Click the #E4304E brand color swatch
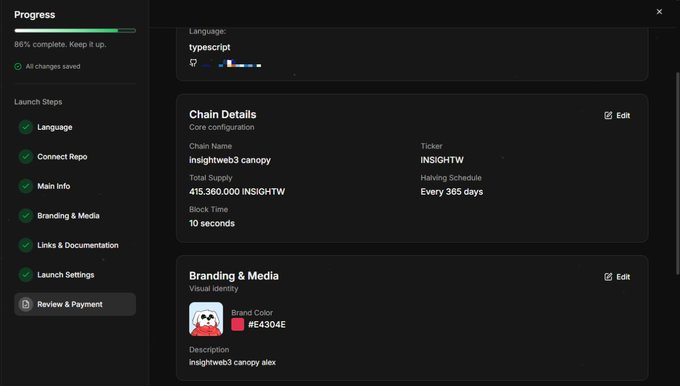The image size is (680, 386). coord(238,324)
